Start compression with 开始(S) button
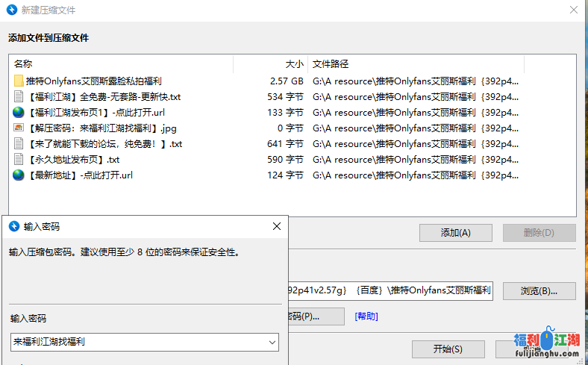588x365 pixels. [x=448, y=349]
